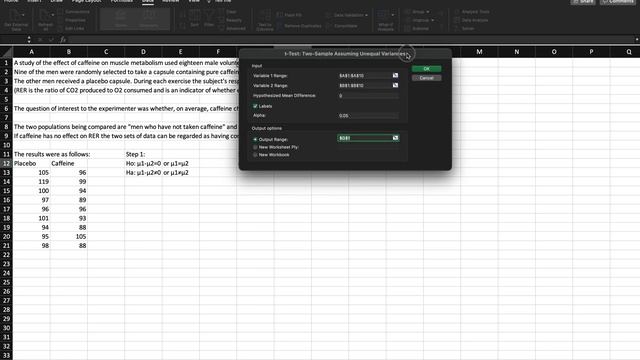Click Cancel in the t-Test dialog
This screenshot has height=360, width=640.
click(427, 78)
